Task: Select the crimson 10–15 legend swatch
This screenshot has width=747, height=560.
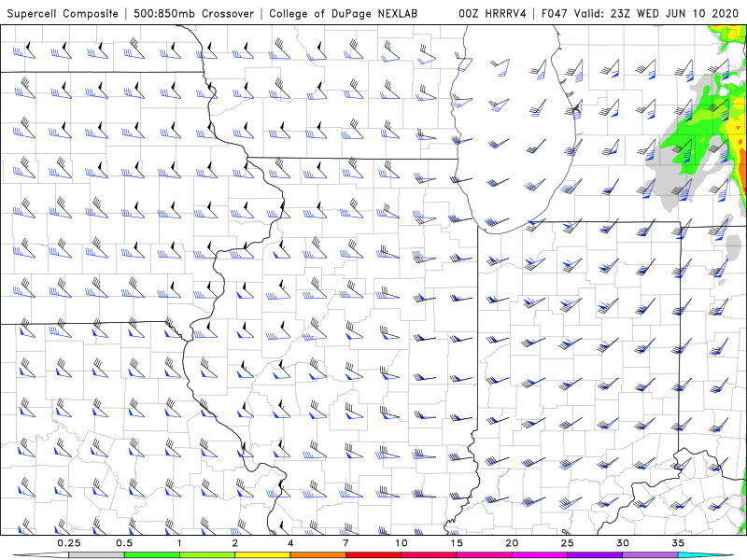Action: pos(429,555)
